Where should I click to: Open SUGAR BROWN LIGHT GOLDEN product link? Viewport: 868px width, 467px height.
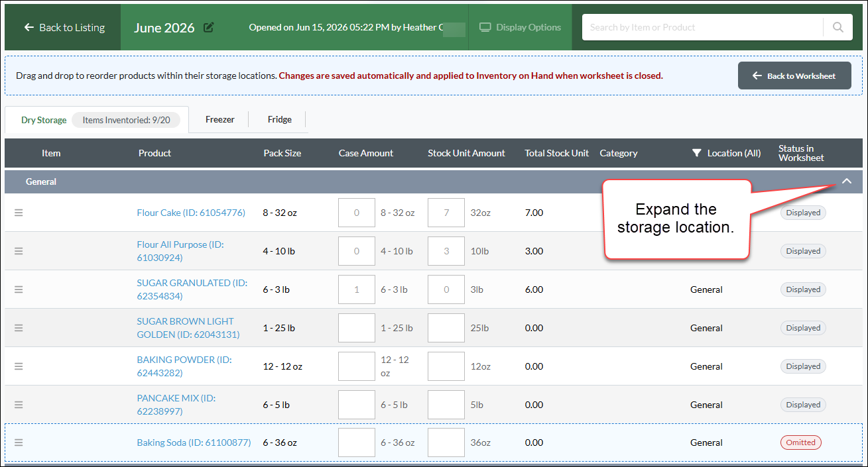click(188, 328)
